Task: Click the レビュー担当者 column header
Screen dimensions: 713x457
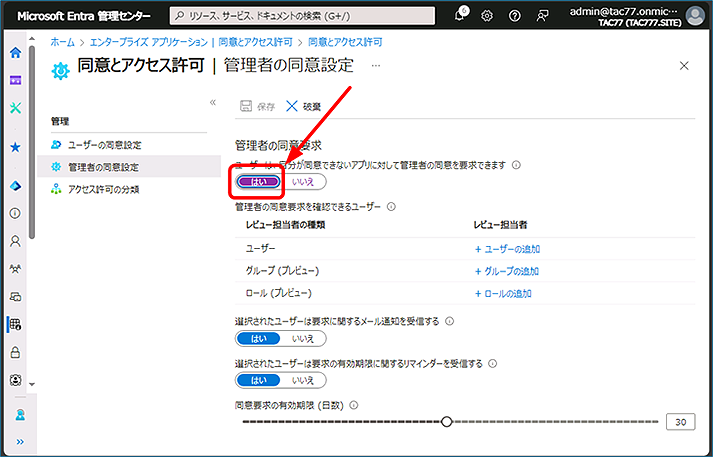Action: click(500, 225)
